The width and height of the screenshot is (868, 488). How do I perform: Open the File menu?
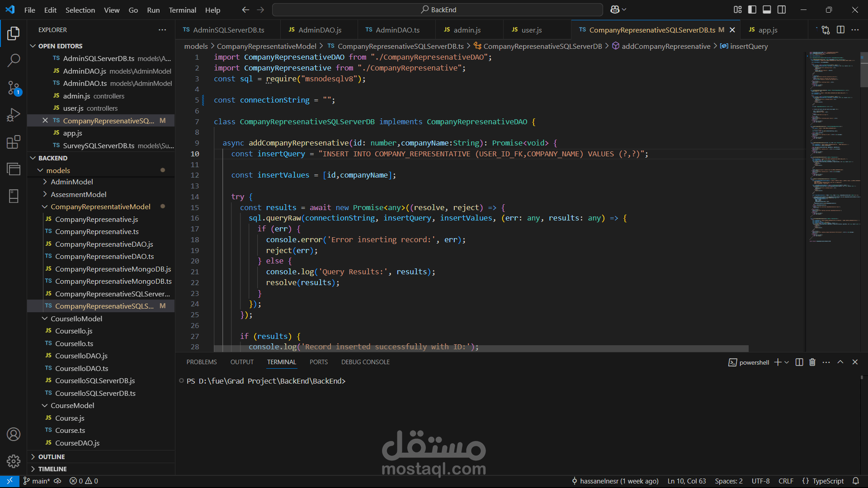pos(30,10)
